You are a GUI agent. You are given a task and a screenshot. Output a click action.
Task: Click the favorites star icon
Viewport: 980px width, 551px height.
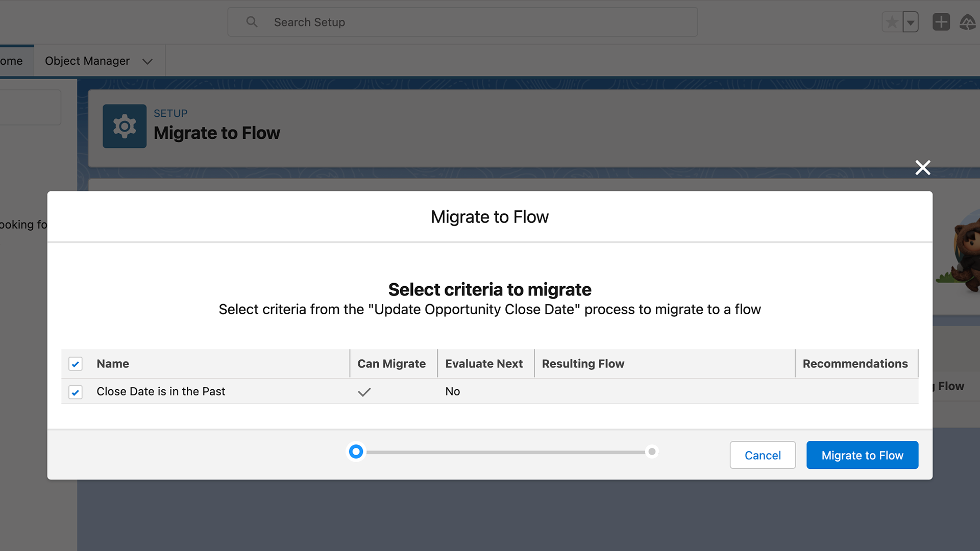coord(892,22)
